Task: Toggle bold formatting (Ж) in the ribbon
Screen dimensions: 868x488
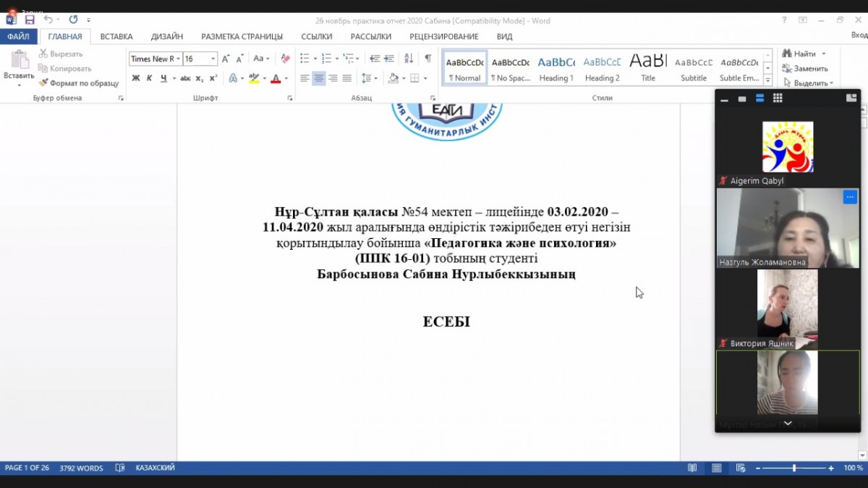Action: point(136,78)
